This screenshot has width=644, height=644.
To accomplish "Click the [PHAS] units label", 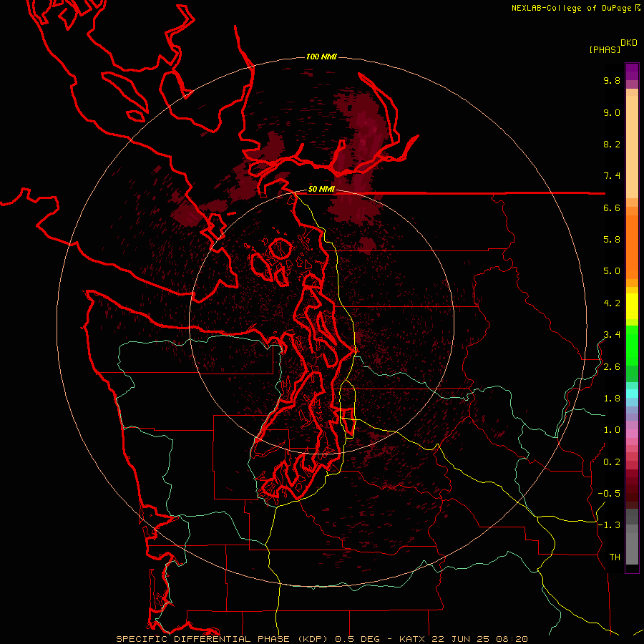I will tap(605, 50).
